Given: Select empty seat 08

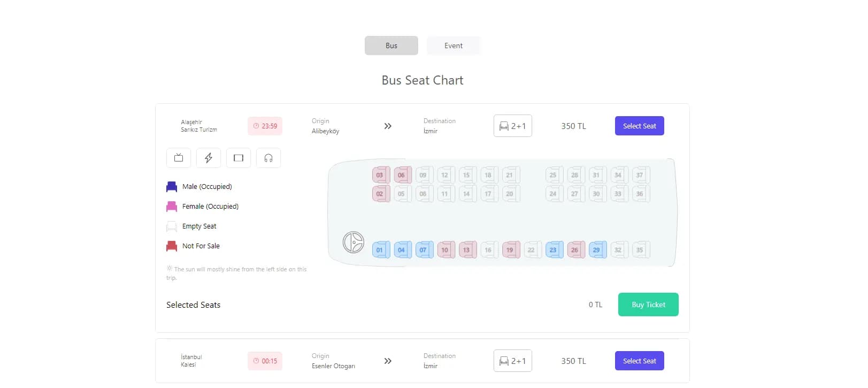Looking at the screenshot, I should (424, 194).
